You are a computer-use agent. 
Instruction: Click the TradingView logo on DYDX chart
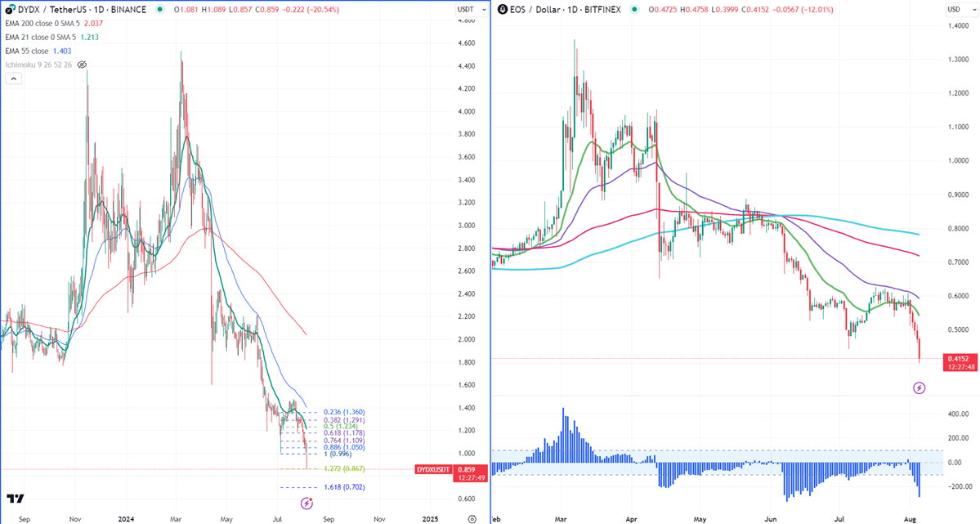coord(15,499)
